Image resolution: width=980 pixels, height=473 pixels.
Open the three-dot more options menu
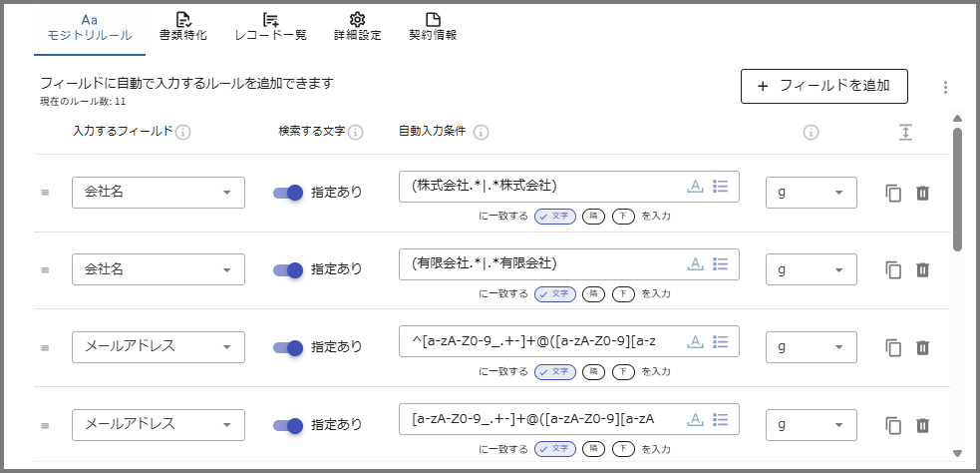click(945, 88)
